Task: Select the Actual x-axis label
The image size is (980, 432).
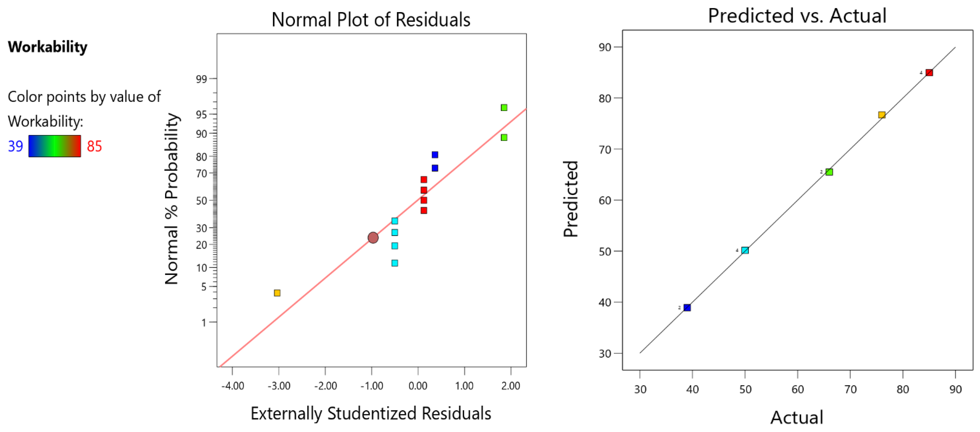Action: (797, 418)
